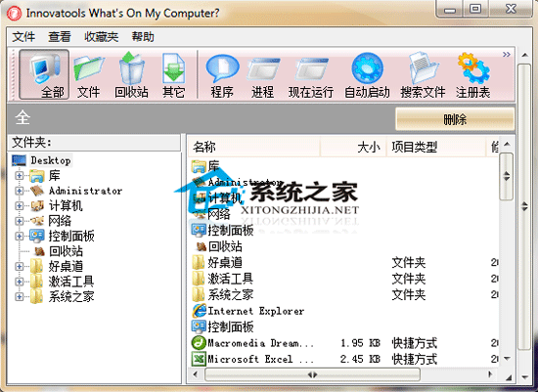The height and width of the screenshot is (392, 538).
Task: Sort by the 大小 column header
Action: pos(353,148)
